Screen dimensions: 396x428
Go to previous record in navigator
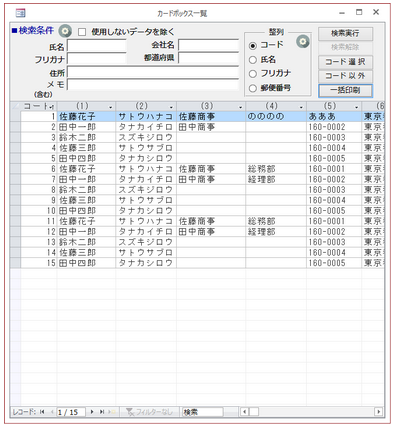[52, 412]
